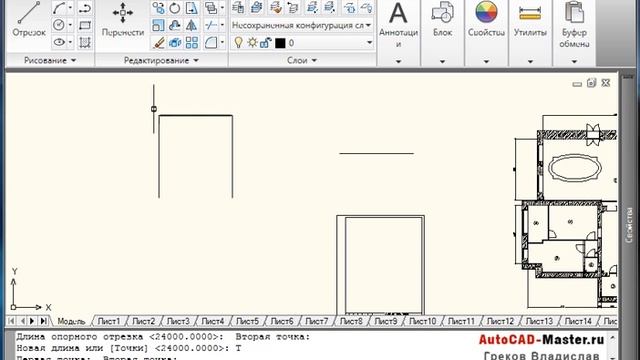The height and width of the screenshot is (360, 640).
Task: Open the current layer 0 dropdown arrow
Action: click(x=369, y=43)
